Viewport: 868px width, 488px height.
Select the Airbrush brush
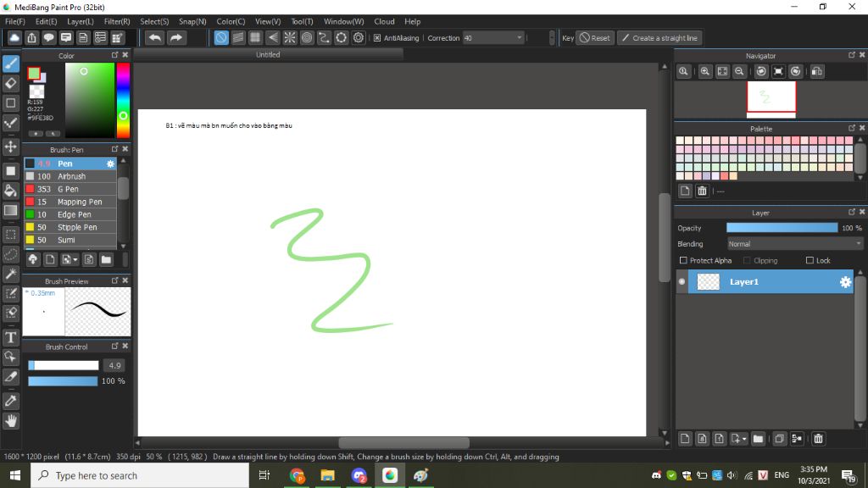tap(70, 176)
